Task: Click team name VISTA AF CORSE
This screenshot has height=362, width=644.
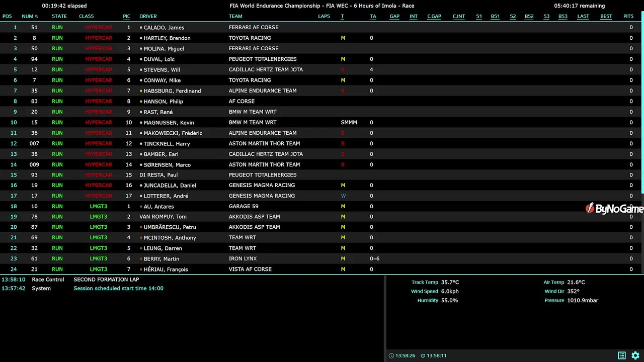Action: point(250,269)
